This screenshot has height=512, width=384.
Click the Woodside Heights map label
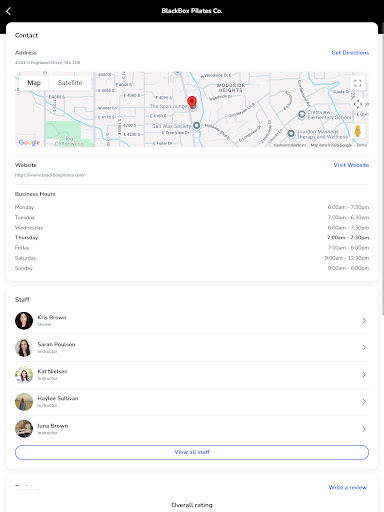(x=230, y=88)
